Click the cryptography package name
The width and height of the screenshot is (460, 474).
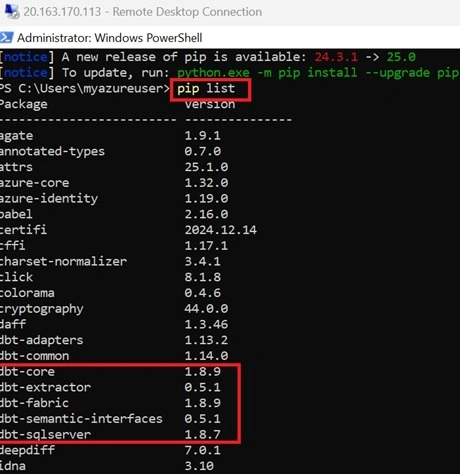tap(41, 309)
